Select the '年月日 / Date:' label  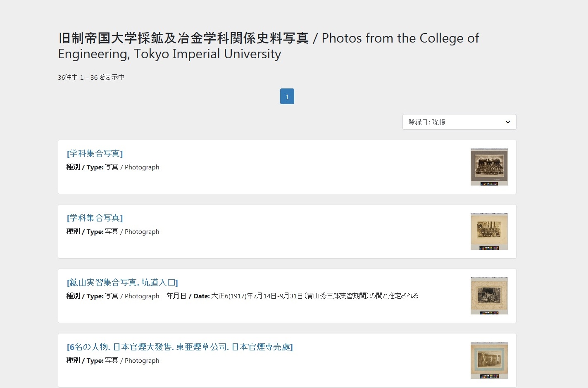188,296
